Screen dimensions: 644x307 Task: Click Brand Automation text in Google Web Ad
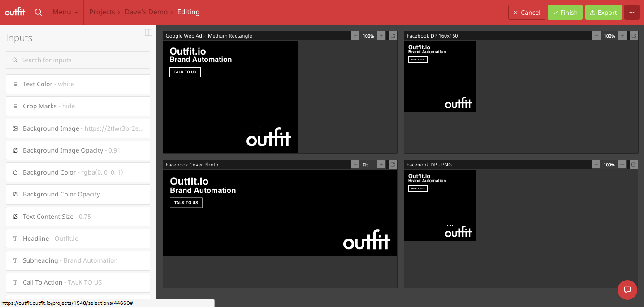201,60
